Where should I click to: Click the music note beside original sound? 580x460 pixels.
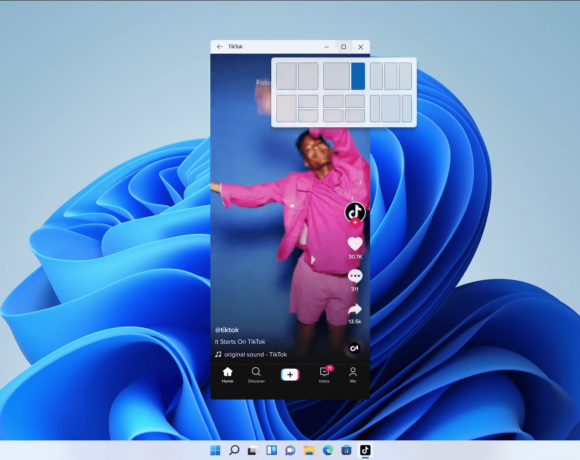tap(218, 354)
